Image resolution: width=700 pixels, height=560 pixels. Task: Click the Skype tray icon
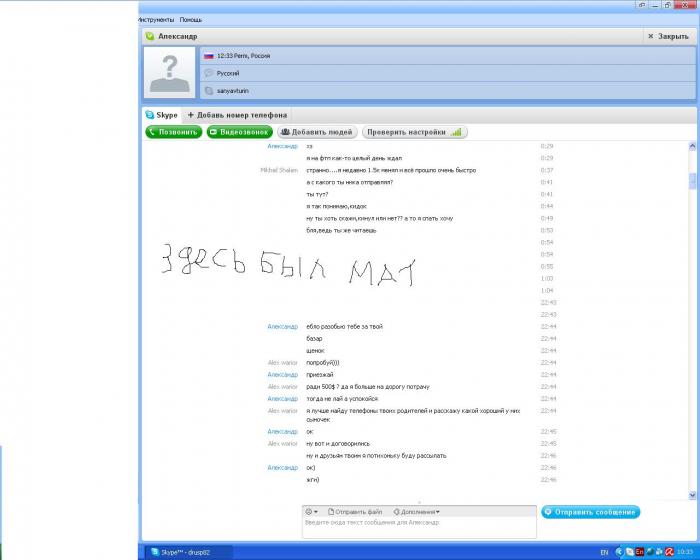pyautogui.click(x=629, y=552)
